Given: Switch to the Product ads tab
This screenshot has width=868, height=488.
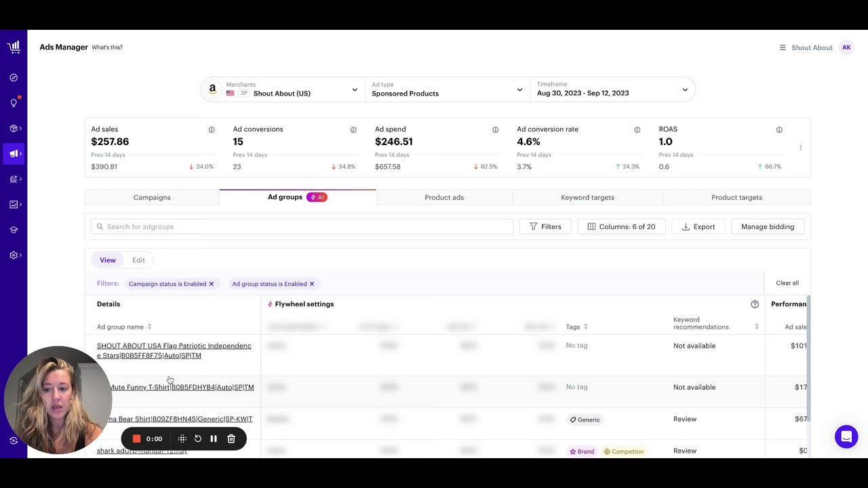Looking at the screenshot, I should coord(444,197).
